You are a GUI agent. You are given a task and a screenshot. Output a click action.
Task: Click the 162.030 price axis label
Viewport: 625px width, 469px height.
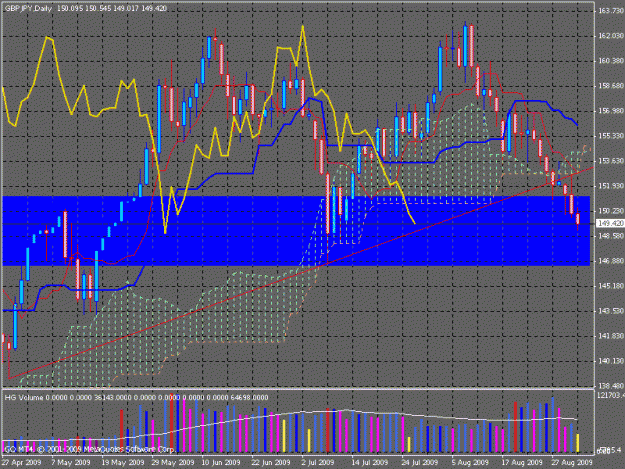(x=611, y=36)
